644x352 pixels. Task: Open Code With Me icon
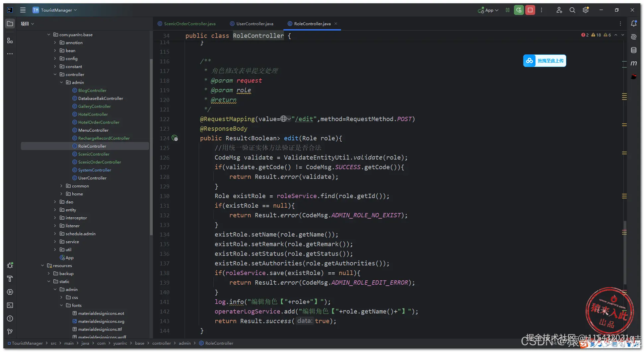tap(559, 10)
